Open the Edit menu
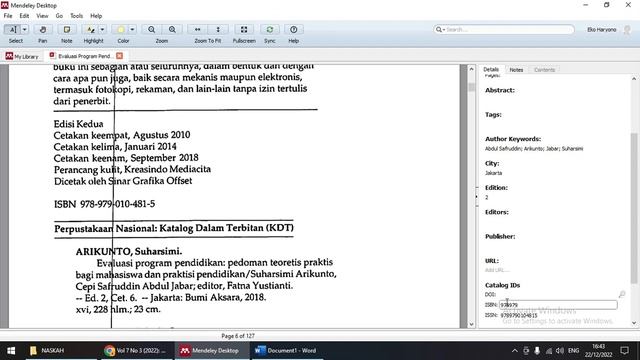The height and width of the screenshot is (360, 640). [x=24, y=16]
